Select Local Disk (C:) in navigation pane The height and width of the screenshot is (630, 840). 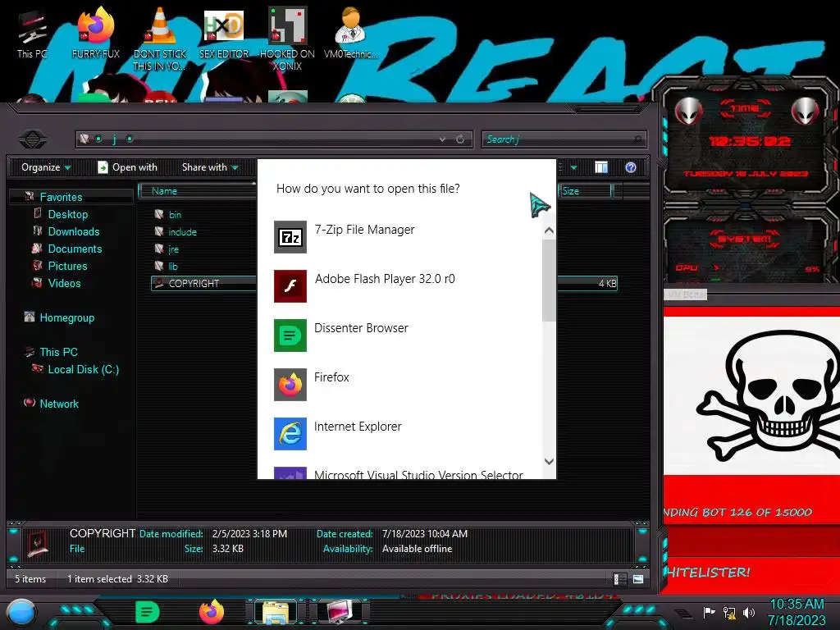click(83, 369)
